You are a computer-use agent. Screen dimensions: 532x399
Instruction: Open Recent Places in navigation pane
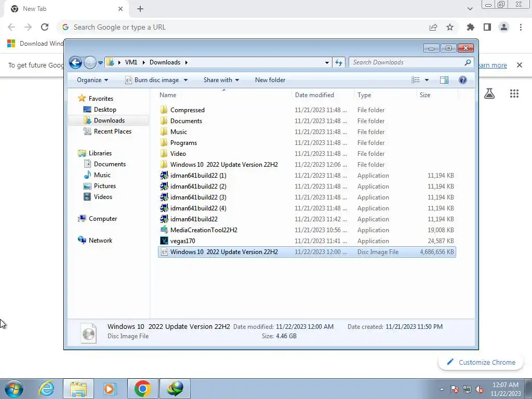pos(112,131)
